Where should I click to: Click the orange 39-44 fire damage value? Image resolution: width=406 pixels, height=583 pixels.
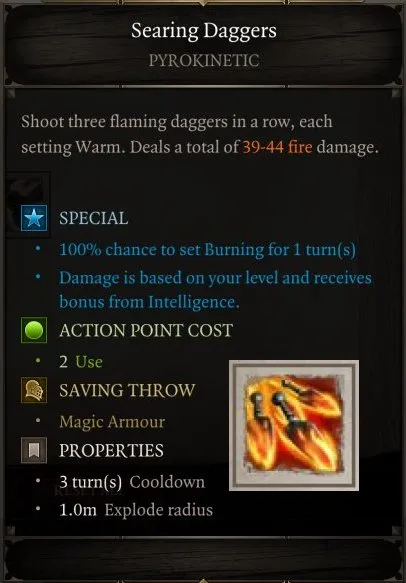click(x=277, y=148)
